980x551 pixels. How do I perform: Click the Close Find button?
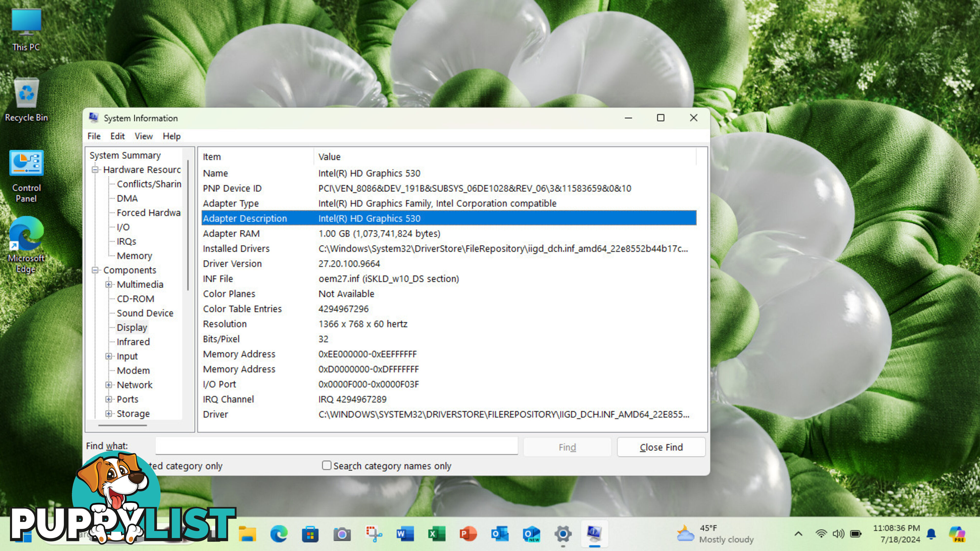coord(661,447)
